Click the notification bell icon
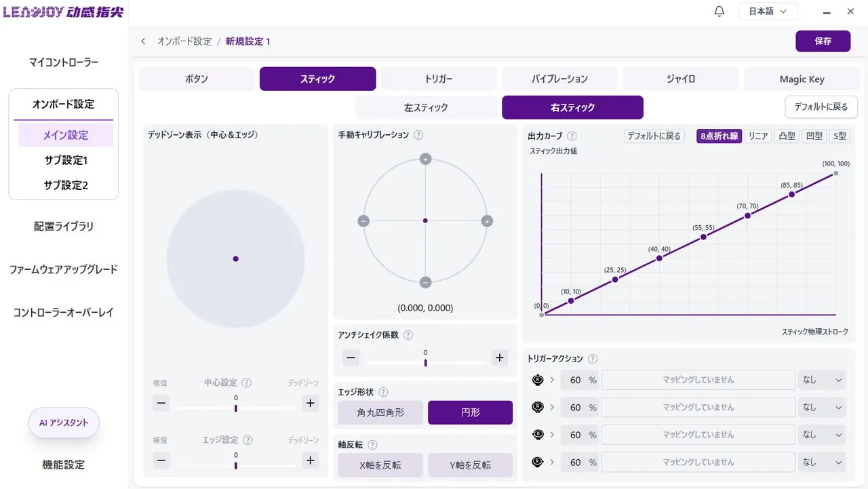The width and height of the screenshot is (868, 489). pyautogui.click(x=719, y=12)
